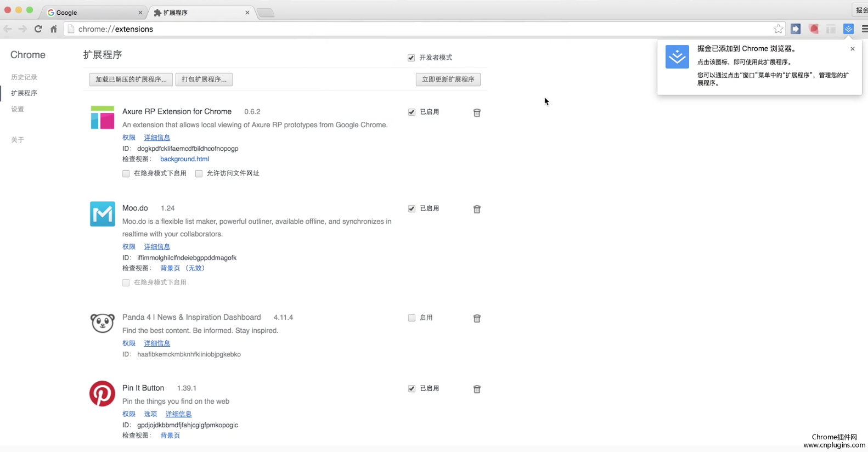Screen dimensions: 868x452
Task: Click the browser forward arrow
Action: (x=22, y=29)
